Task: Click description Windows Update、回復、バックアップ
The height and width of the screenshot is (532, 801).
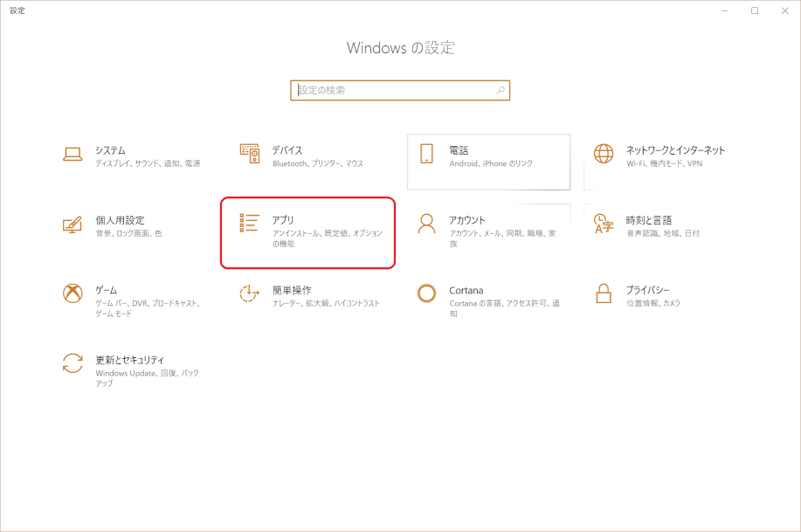Action: (147, 378)
